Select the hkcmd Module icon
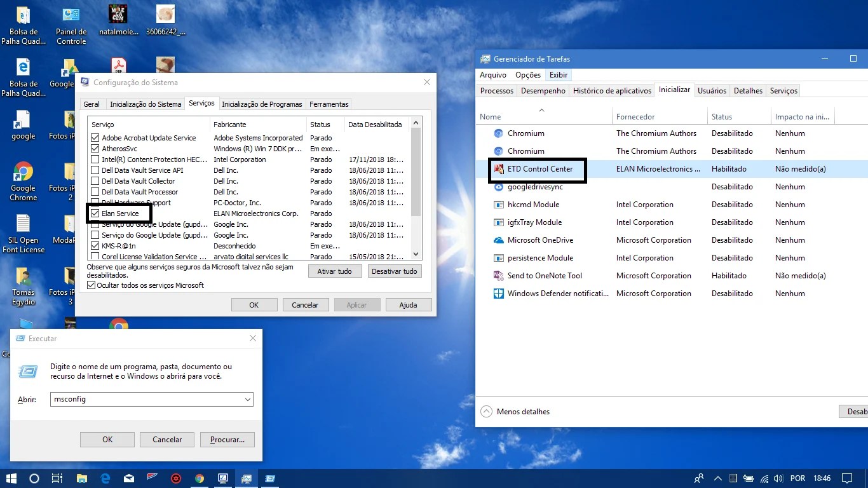 (499, 205)
